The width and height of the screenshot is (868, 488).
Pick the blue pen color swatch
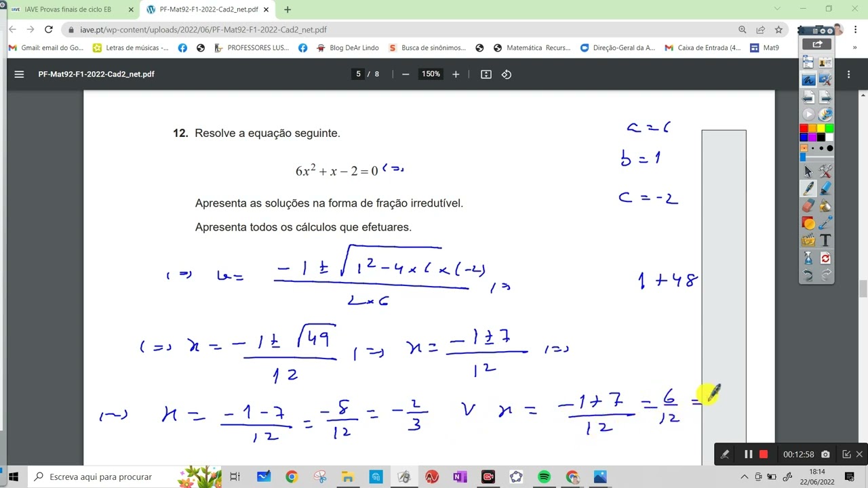click(804, 137)
